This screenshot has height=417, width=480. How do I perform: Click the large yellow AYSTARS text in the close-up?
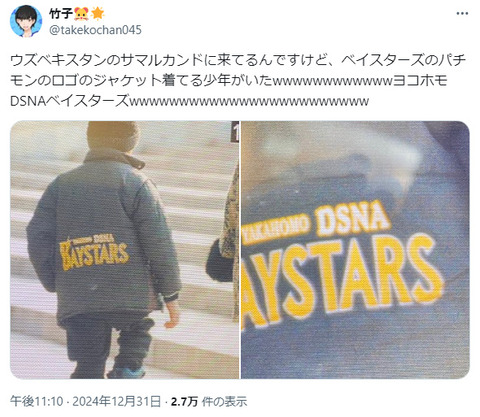(342, 280)
